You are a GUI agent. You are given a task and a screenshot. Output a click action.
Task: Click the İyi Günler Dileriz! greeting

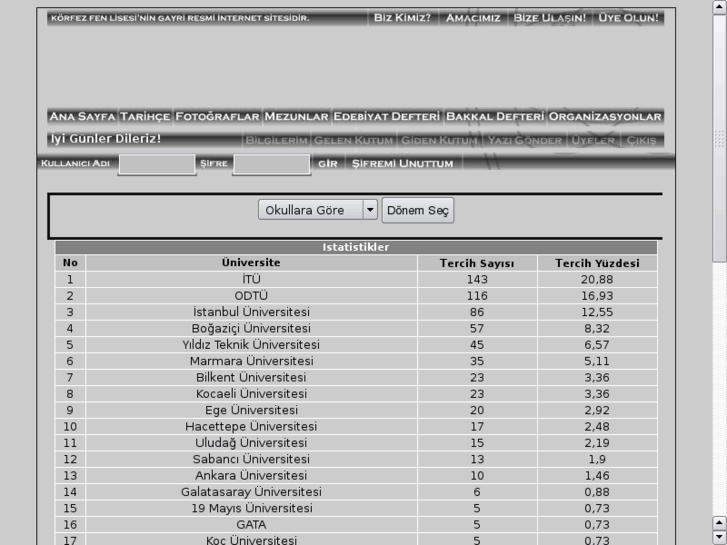tap(106, 139)
